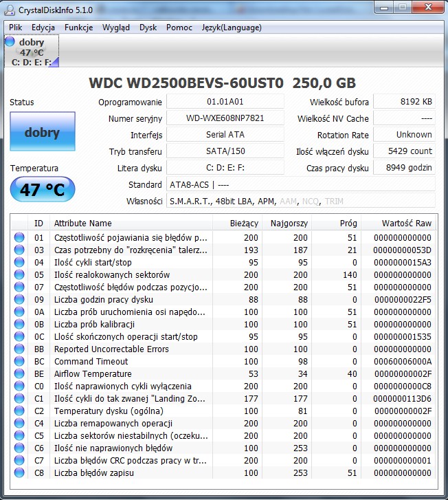Open the Dysk menu
The image size is (448, 500).
(148, 28)
